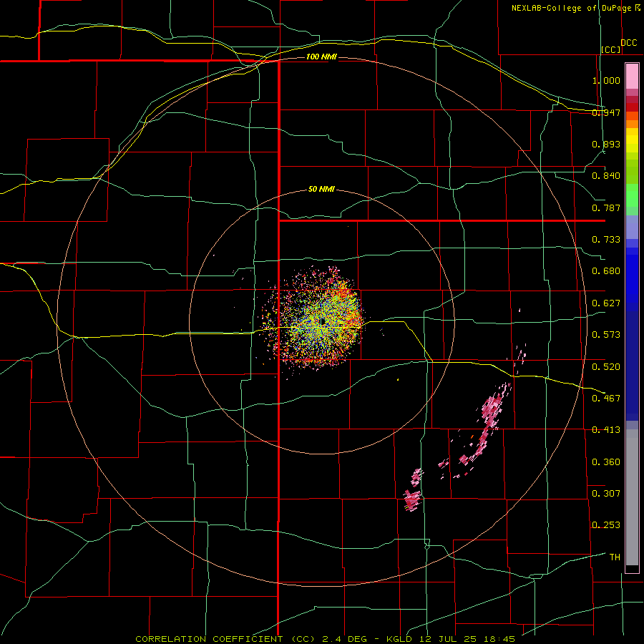Click the 100 NMI range ring label
644x644 pixels.
coord(321,57)
